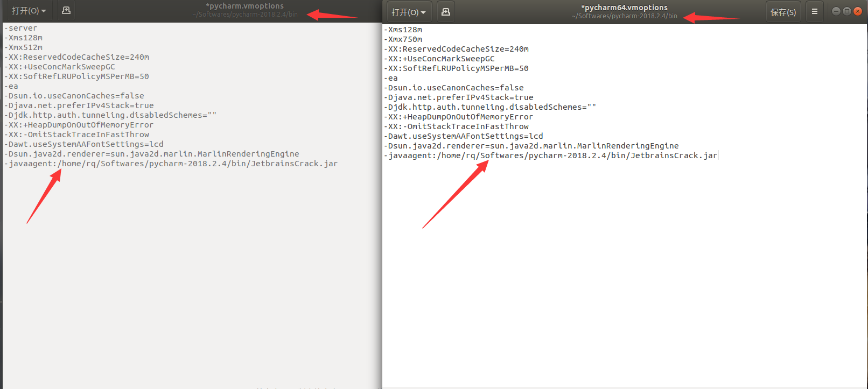Click the *pycharm64.vmoptions window title
The height and width of the screenshot is (389, 868).
pyautogui.click(x=625, y=8)
